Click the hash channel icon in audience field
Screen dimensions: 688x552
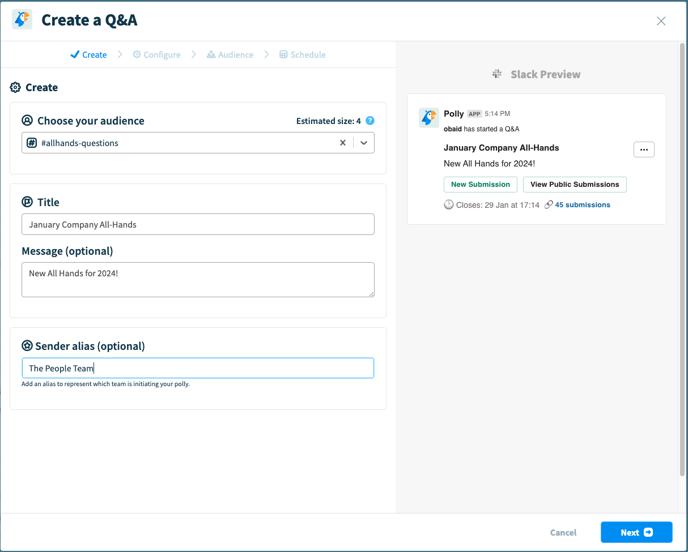click(x=32, y=143)
